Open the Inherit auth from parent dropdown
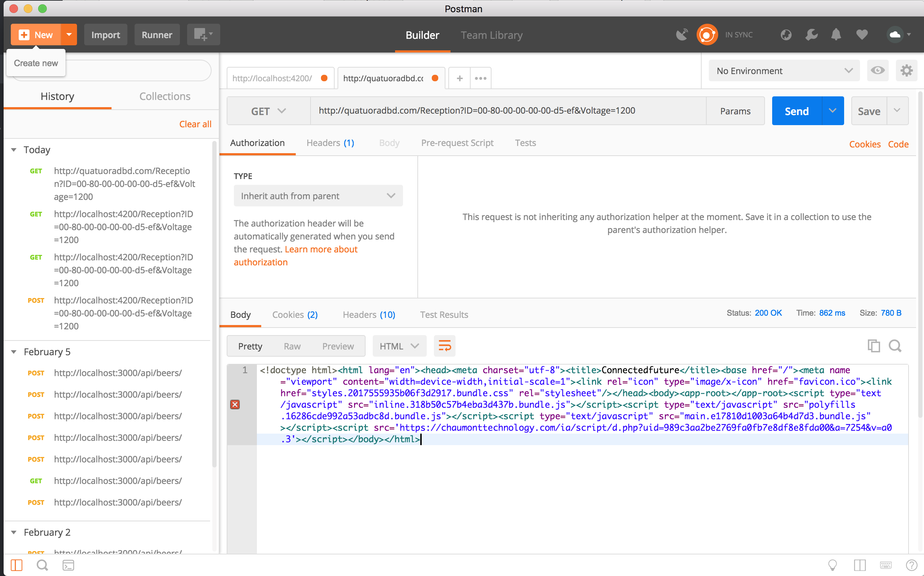Screen dimensions: 924x576 [x=318, y=196]
